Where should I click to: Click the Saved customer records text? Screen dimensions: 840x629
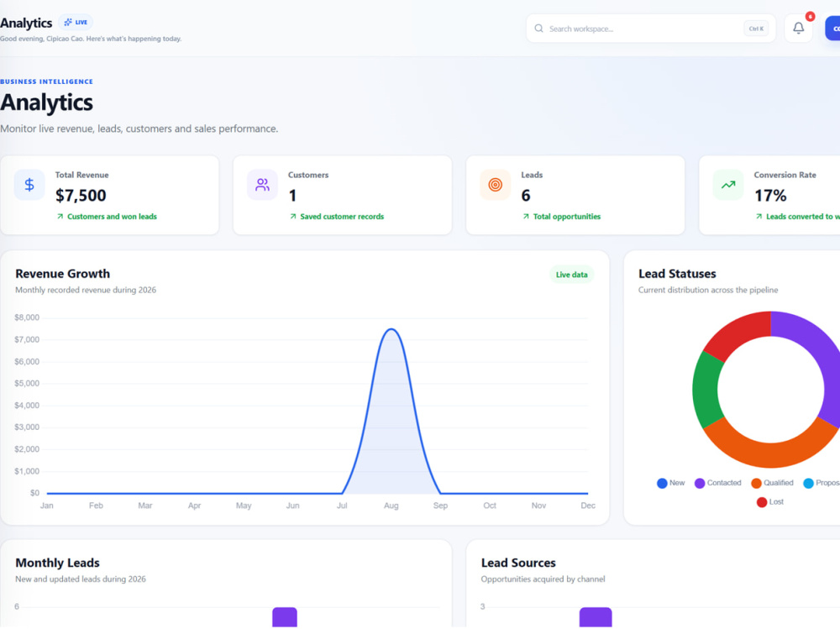pos(342,217)
